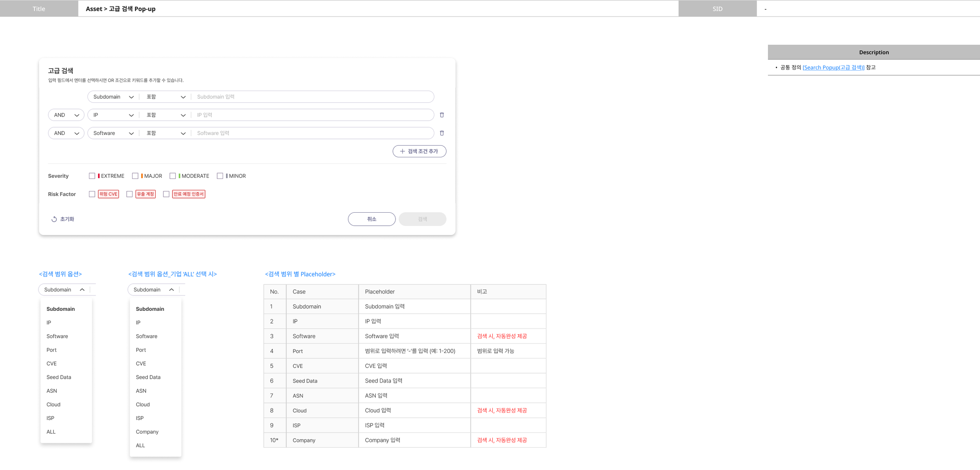Open the 포함 operator dropdown in Software row
The height and width of the screenshot is (470, 980).
pos(166,133)
